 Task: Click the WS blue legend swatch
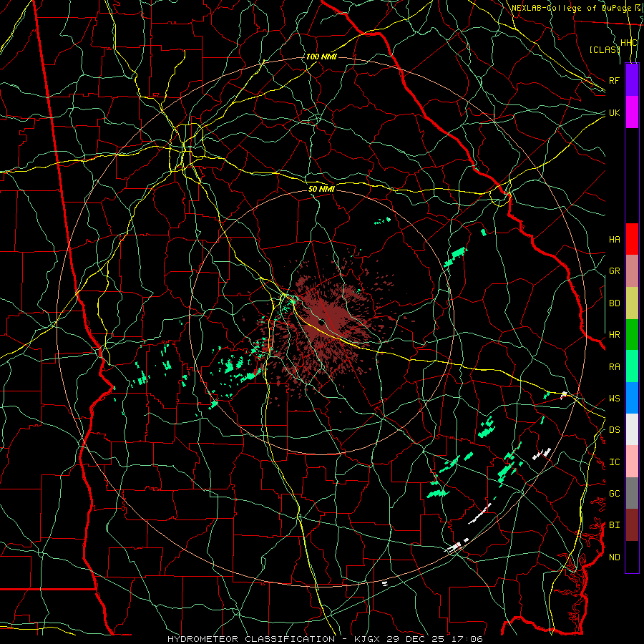632,398
